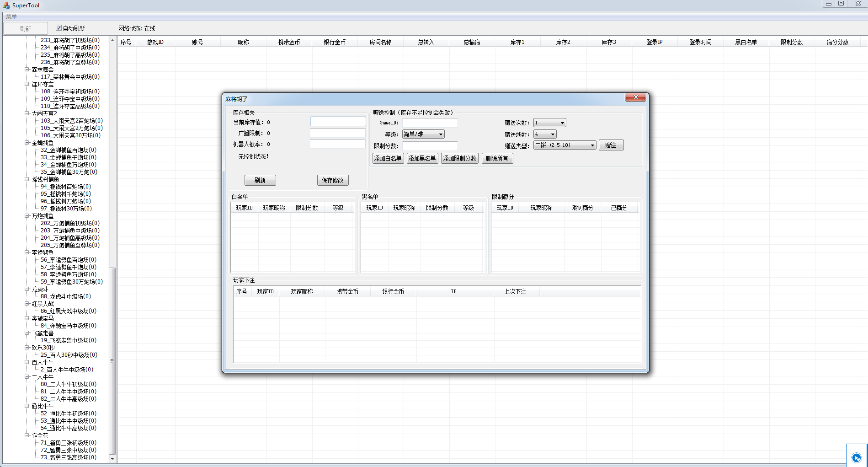The height and width of the screenshot is (467, 868).
Task: Select 234_麻将胡了中级场 in the tree
Action: [69, 48]
